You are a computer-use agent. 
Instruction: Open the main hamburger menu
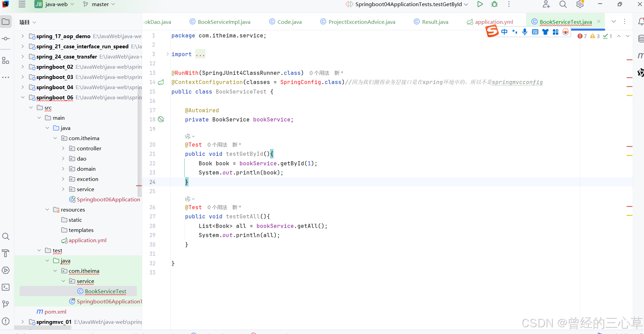pos(22,4)
